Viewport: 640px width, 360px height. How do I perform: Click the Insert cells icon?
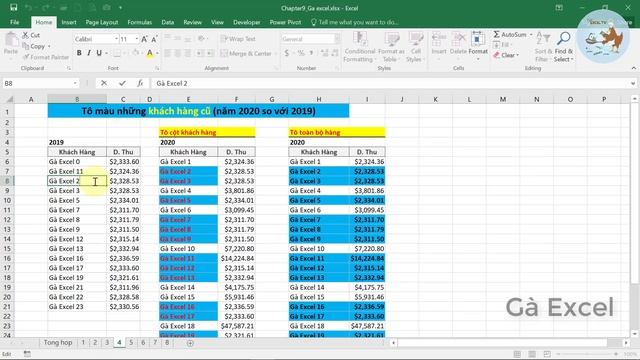439,40
